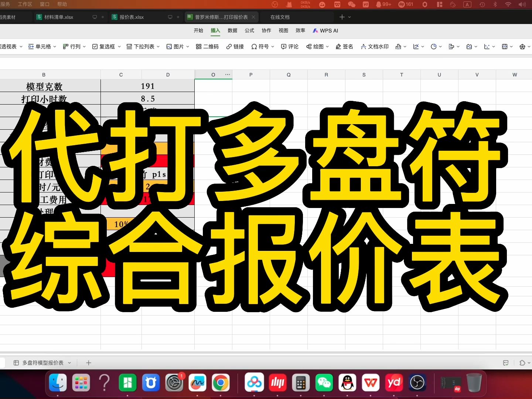Select the cell containing 191
The width and height of the screenshot is (532, 399).
147,86
